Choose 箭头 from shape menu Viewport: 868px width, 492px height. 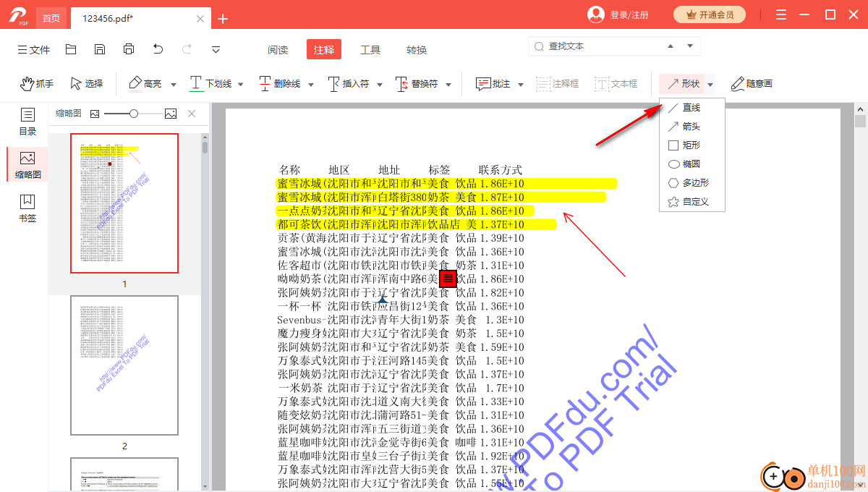(x=692, y=127)
